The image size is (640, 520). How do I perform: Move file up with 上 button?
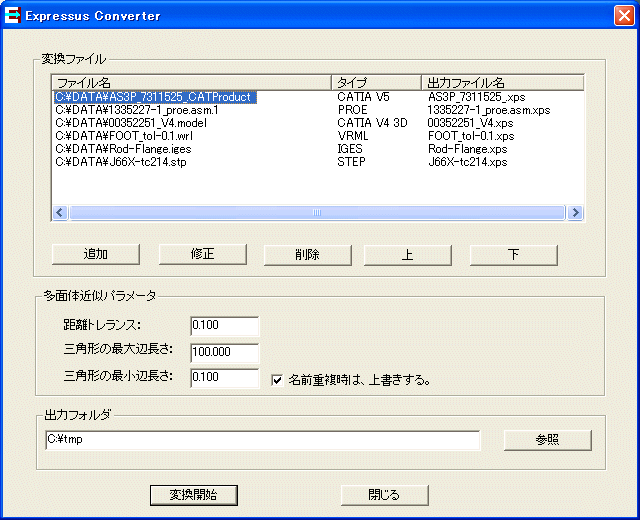pyautogui.click(x=407, y=254)
